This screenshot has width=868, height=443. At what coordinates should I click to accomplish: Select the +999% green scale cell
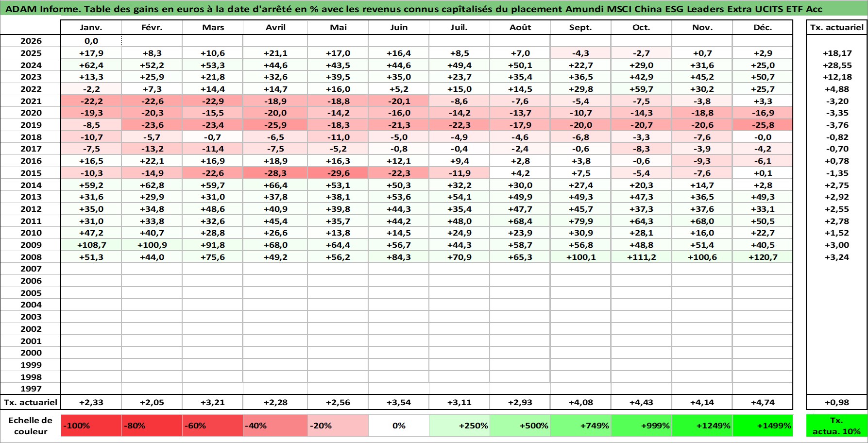[642, 426]
